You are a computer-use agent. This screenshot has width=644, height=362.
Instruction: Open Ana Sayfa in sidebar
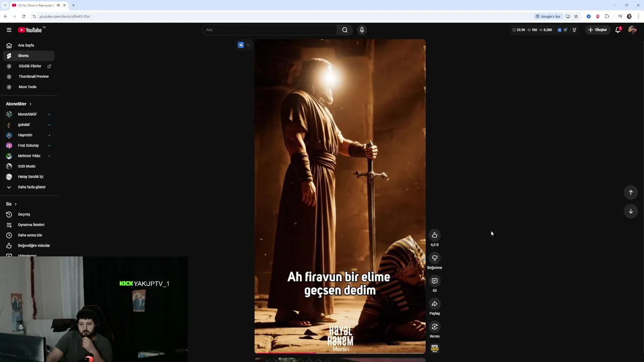tap(28, 45)
